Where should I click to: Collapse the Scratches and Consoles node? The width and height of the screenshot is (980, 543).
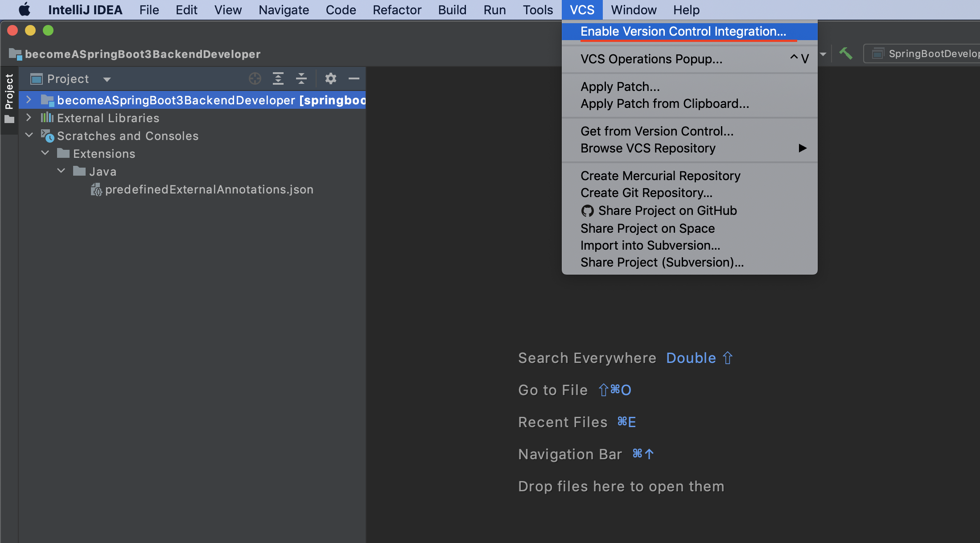pos(29,136)
